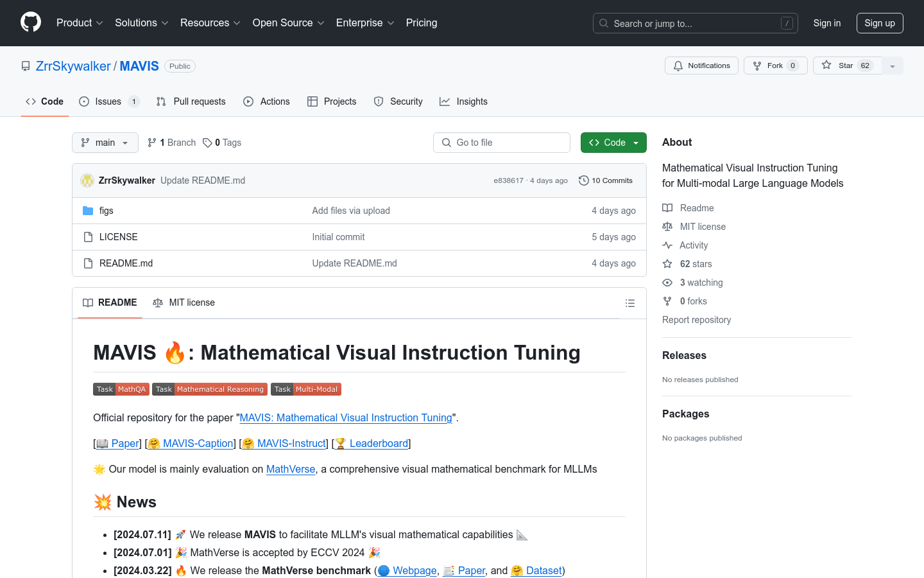Open the main branch selector dropdown
The width and height of the screenshot is (924, 578).
105,143
